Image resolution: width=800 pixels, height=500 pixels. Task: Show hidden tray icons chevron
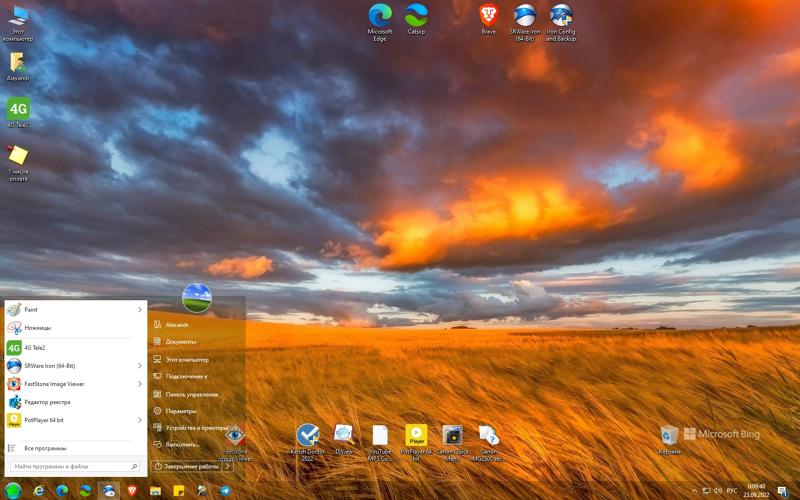tap(694, 491)
